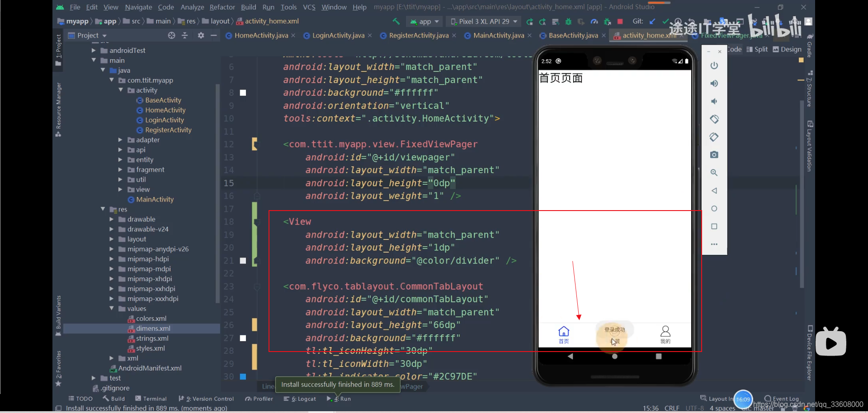
Task: Click emulator sidebar Home circle
Action: pyautogui.click(x=714, y=208)
